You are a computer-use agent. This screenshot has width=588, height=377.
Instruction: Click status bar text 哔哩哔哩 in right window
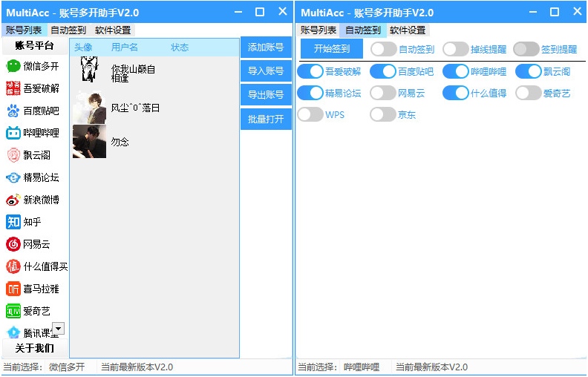pyautogui.click(x=362, y=367)
